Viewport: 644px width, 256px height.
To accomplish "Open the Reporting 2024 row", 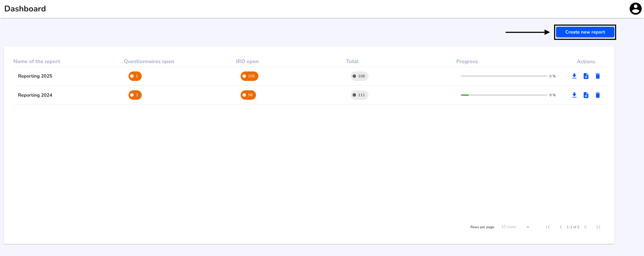I will click(x=309, y=95).
